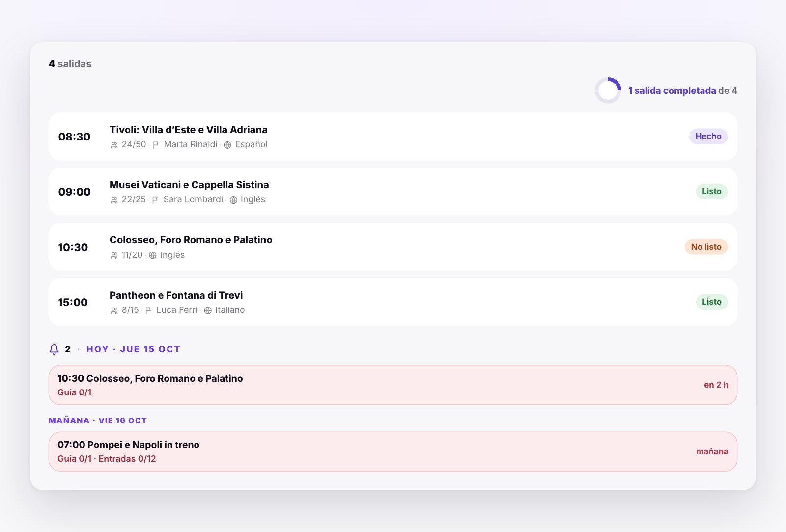The width and height of the screenshot is (786, 532).
Task: Click the 'mañana' label on Pompei alert
Action: (x=712, y=451)
